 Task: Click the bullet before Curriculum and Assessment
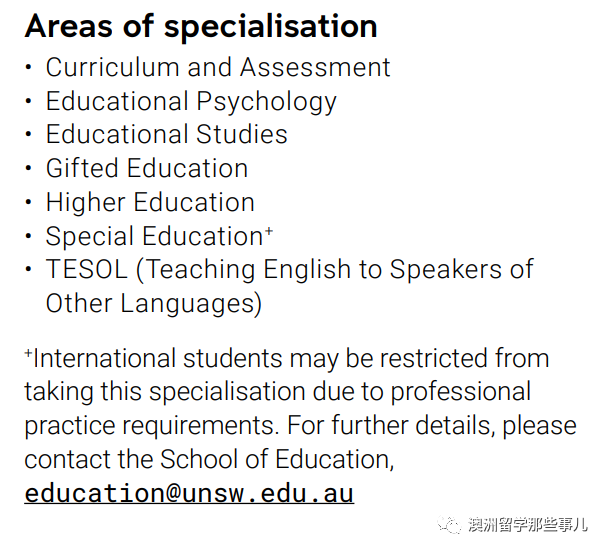point(28,67)
